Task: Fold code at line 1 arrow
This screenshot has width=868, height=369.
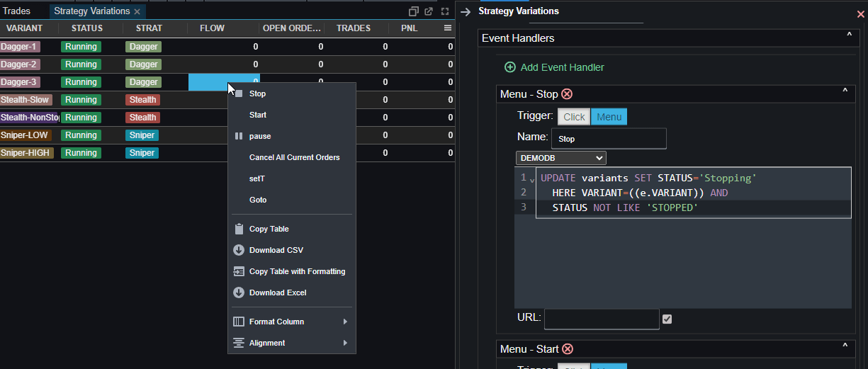Action: (x=532, y=180)
